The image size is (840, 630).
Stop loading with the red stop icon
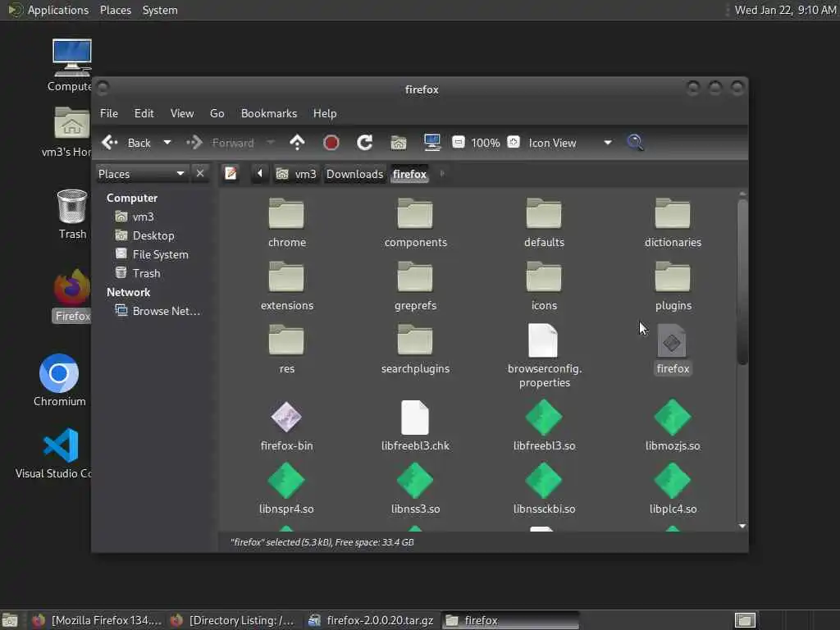pos(331,143)
